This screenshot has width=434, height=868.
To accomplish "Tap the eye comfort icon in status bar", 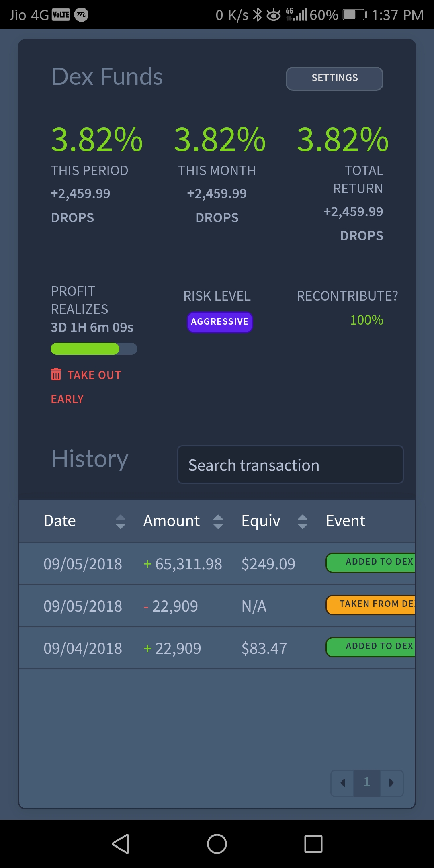I will click(x=274, y=15).
